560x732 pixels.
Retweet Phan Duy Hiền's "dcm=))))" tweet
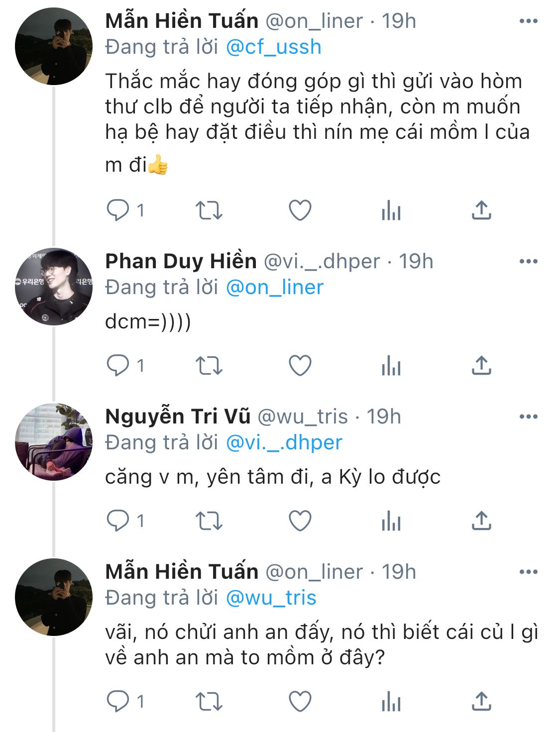(x=209, y=366)
